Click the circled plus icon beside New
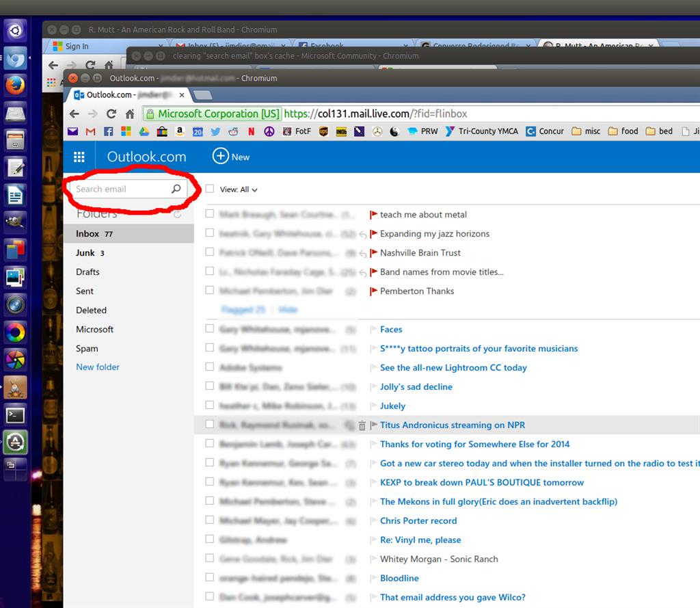700x608 pixels. tap(220, 157)
